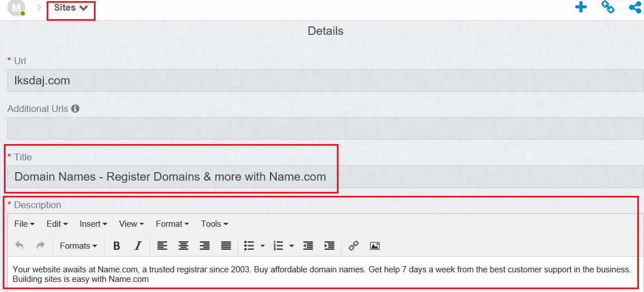Click the blue share icon
Image resolution: width=644 pixels, height=292 pixels.
pyautogui.click(x=635, y=7)
